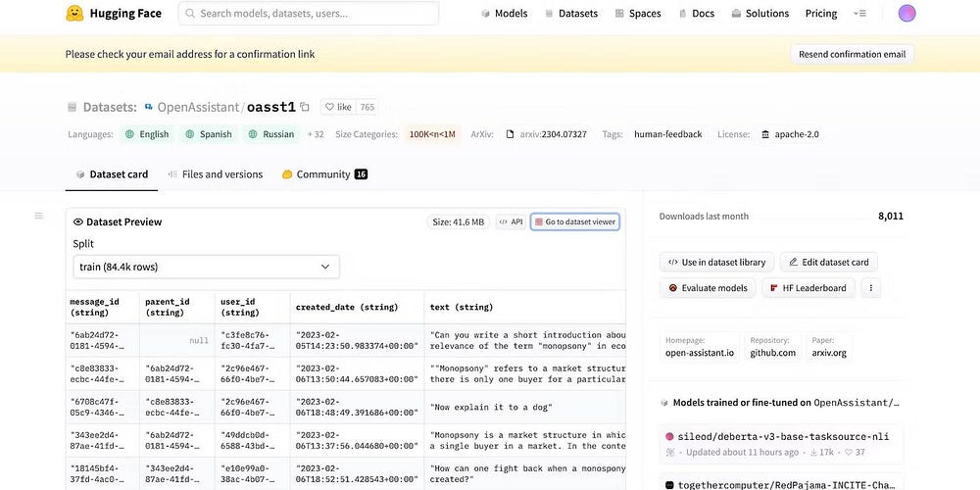Open the sileod/deberta-v3-base-tasksource-nli model
The image size is (980, 490).
[x=778, y=436]
